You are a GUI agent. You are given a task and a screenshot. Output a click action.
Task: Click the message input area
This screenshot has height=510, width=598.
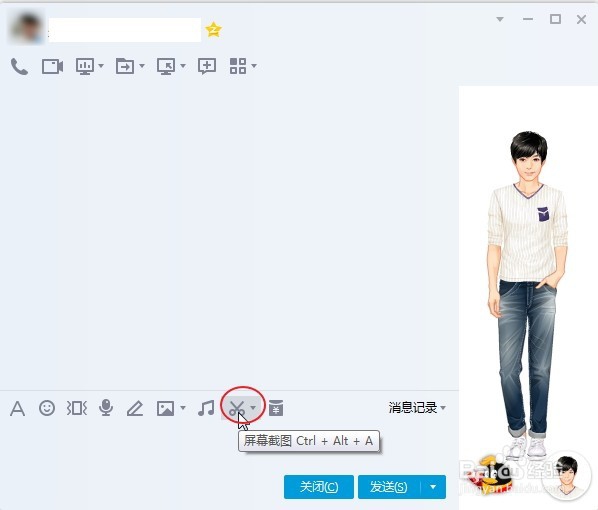(229, 446)
